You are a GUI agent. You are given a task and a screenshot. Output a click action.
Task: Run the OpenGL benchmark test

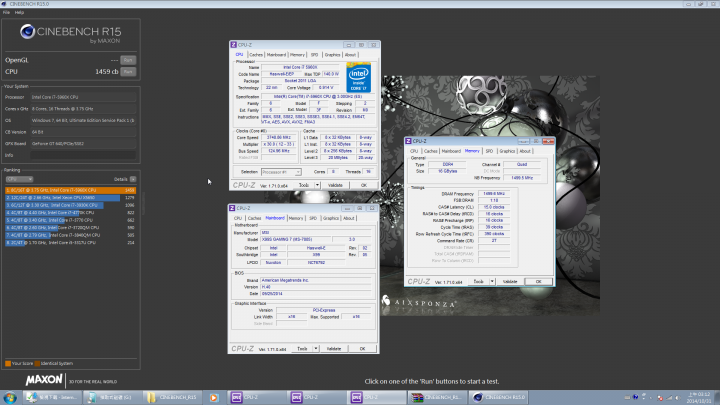point(128,60)
